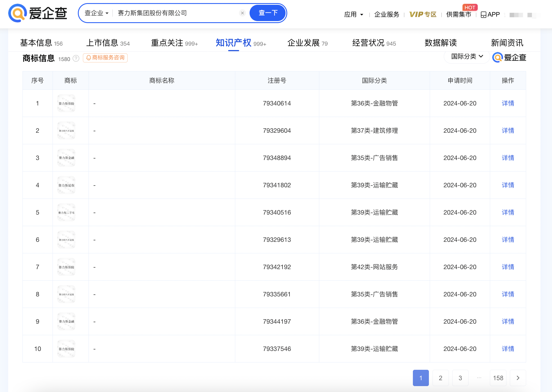Click the question mark help icon beside 1580
The width and height of the screenshot is (552, 392).
point(76,58)
